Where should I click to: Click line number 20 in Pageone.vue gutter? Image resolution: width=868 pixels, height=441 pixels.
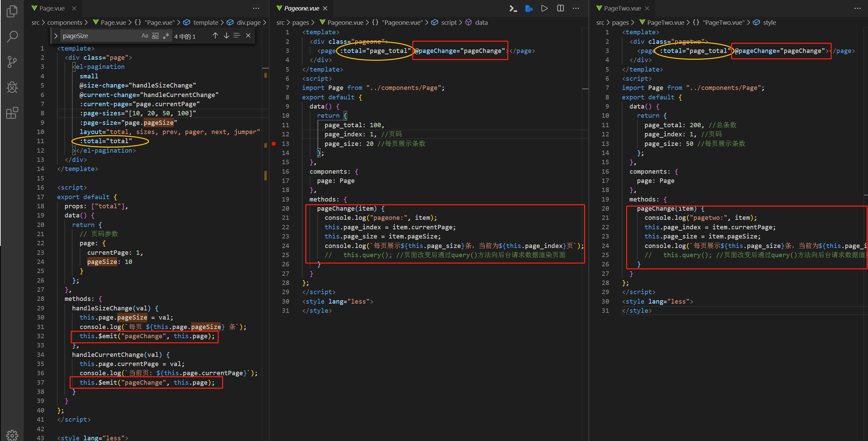286,209
